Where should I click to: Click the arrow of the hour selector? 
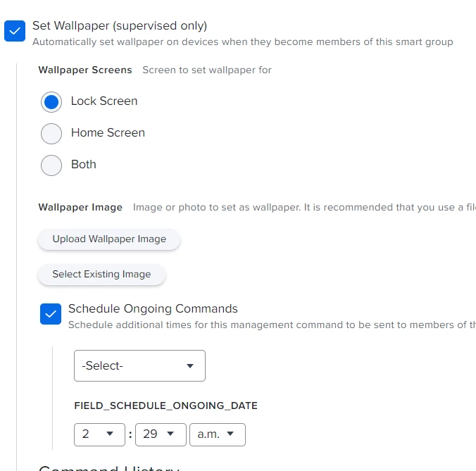(x=110, y=434)
